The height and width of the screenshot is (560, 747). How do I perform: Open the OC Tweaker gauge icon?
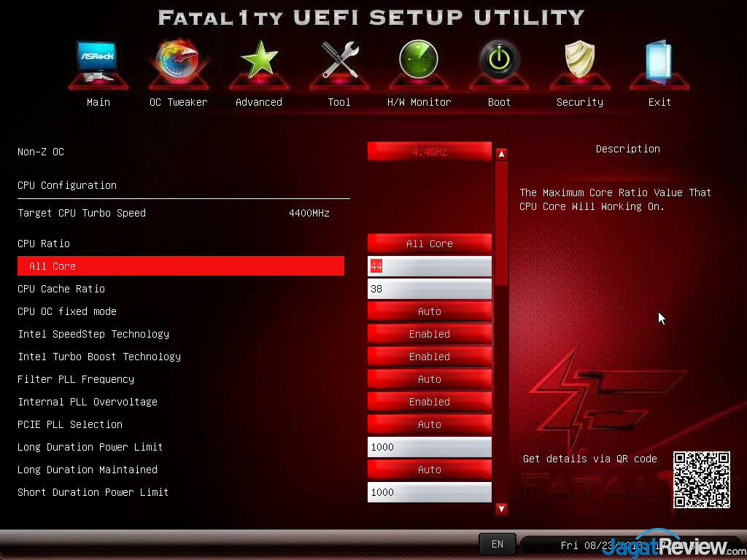(x=178, y=63)
